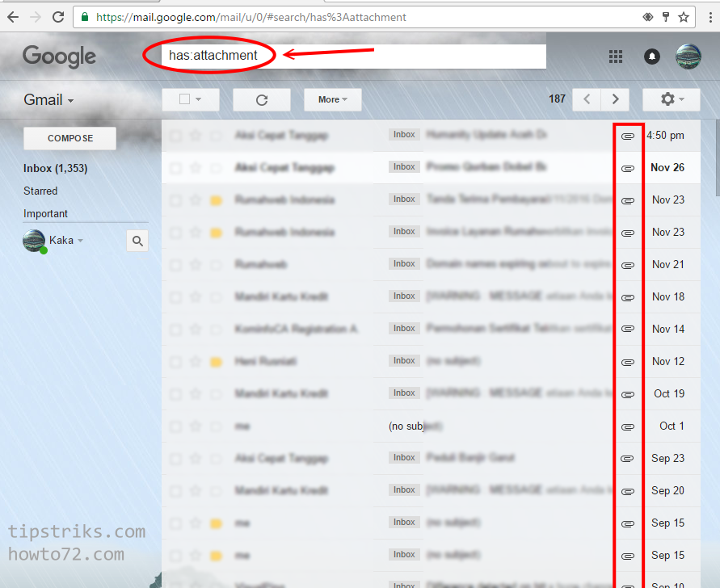Open the More actions dropdown
This screenshot has height=588, width=720.
tap(332, 99)
